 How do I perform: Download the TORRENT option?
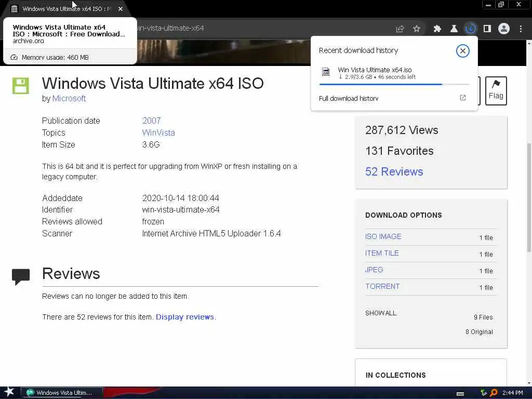(382, 286)
